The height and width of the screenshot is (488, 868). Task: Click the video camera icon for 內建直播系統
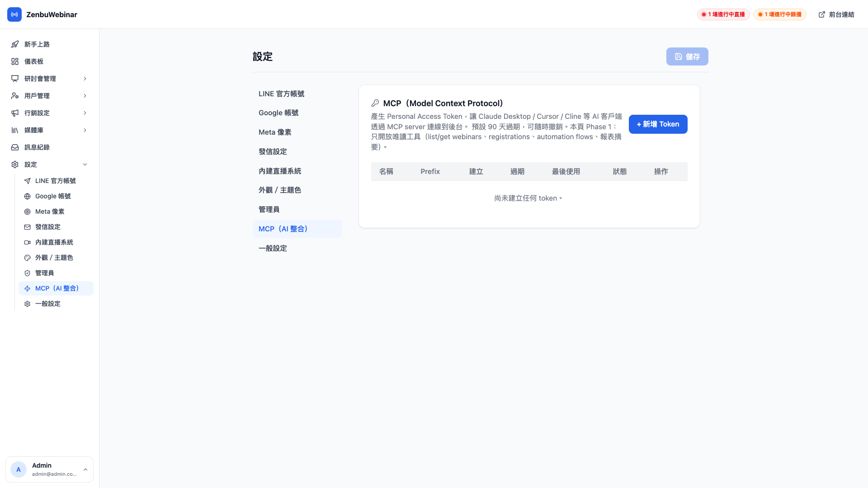[28, 242]
